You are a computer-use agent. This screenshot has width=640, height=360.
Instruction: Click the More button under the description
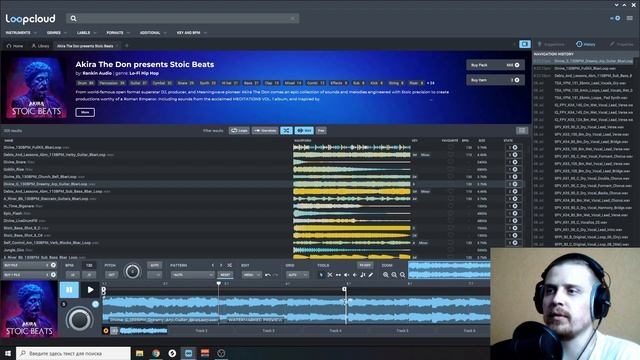85,112
